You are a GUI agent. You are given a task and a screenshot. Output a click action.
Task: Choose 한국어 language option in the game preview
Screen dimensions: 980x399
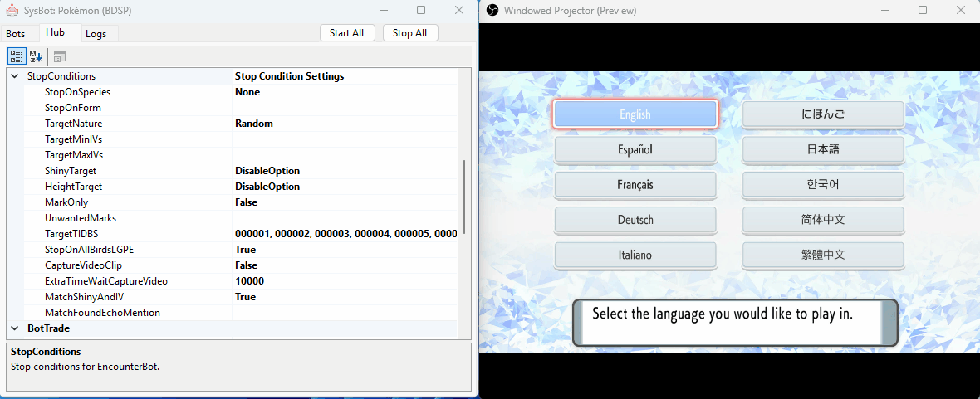tap(823, 185)
